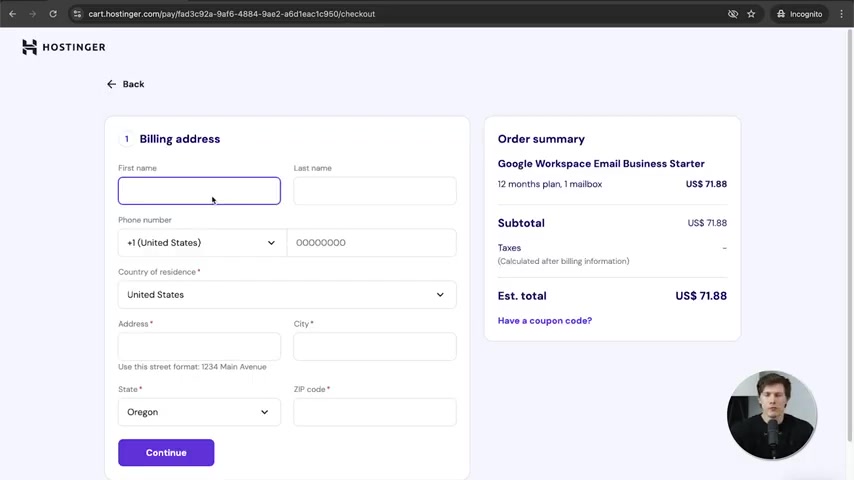Viewport: 854px width, 480px height.
Task: Click 'Have a coupon code?' link
Action: [545, 320]
